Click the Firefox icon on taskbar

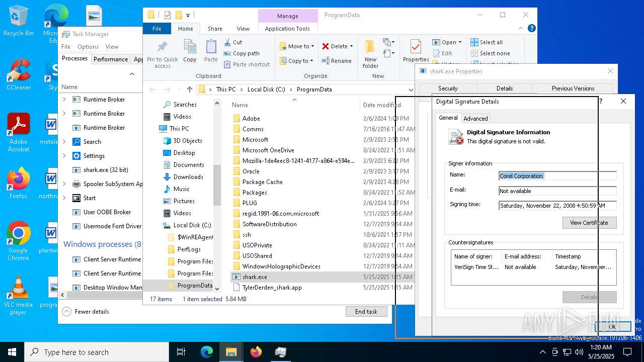point(256,352)
